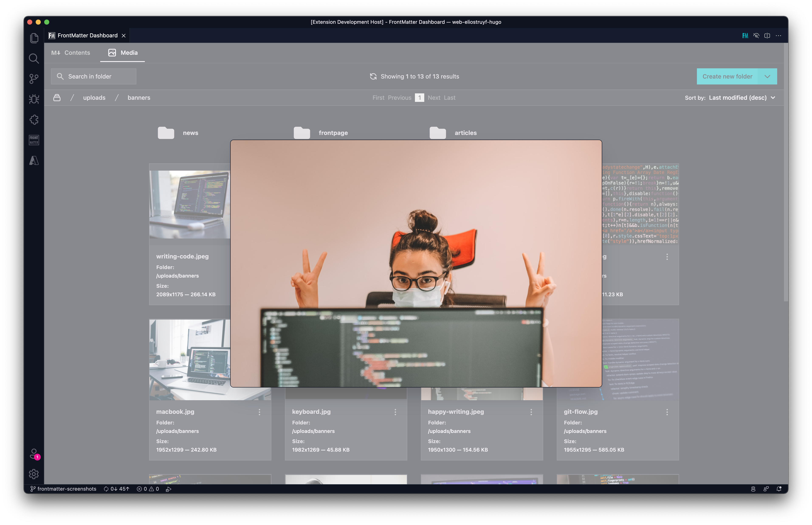812x525 pixels.
Task: Open the news folder
Action: click(178, 133)
